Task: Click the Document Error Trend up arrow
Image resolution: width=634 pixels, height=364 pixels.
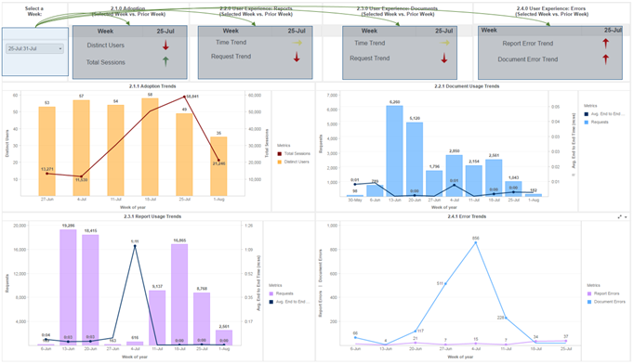Action: tap(605, 59)
